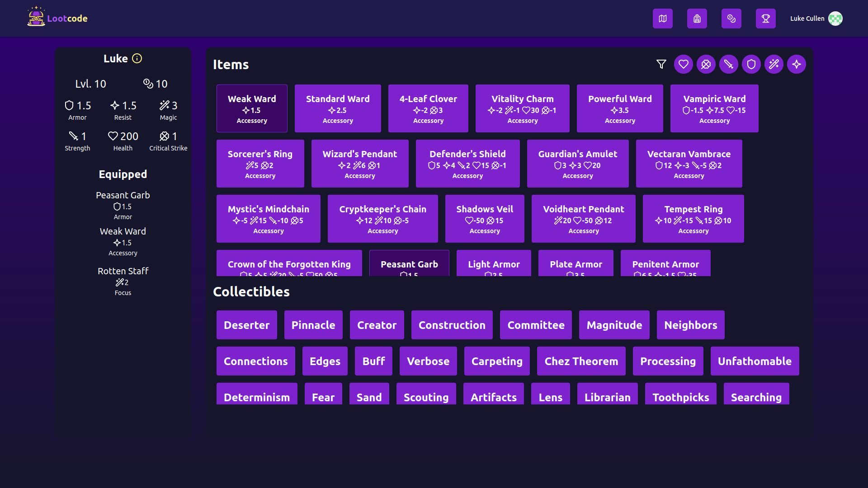Choose the Sorcerer's Ring card
The height and width of the screenshot is (488, 868).
pos(260,164)
